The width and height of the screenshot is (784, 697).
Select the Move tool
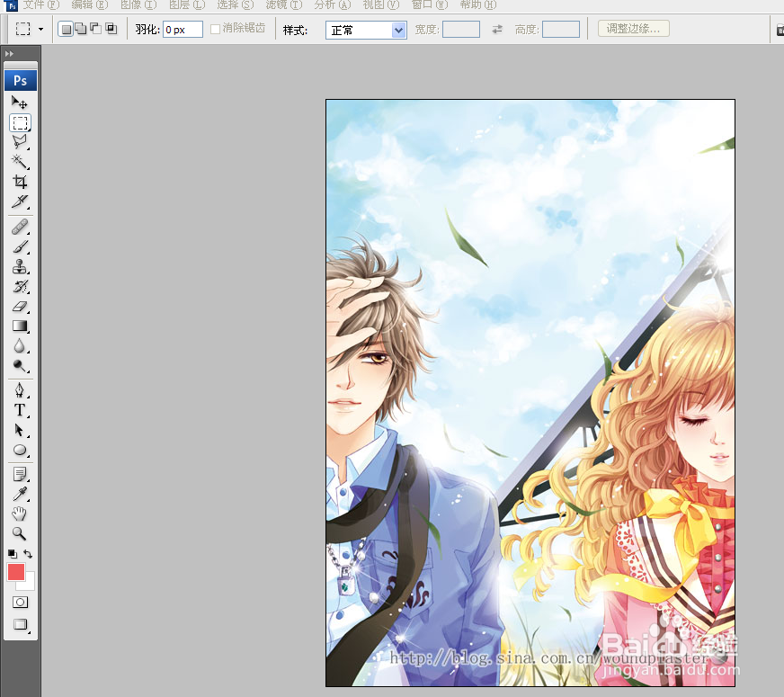20,103
